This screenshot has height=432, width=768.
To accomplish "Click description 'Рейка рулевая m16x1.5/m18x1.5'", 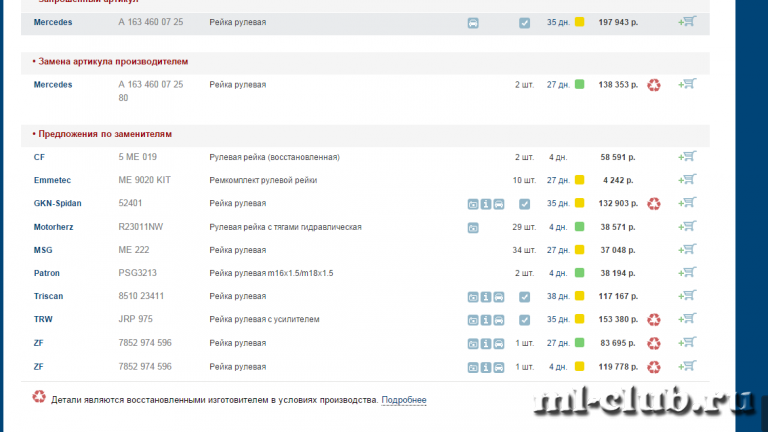I will [x=271, y=273].
